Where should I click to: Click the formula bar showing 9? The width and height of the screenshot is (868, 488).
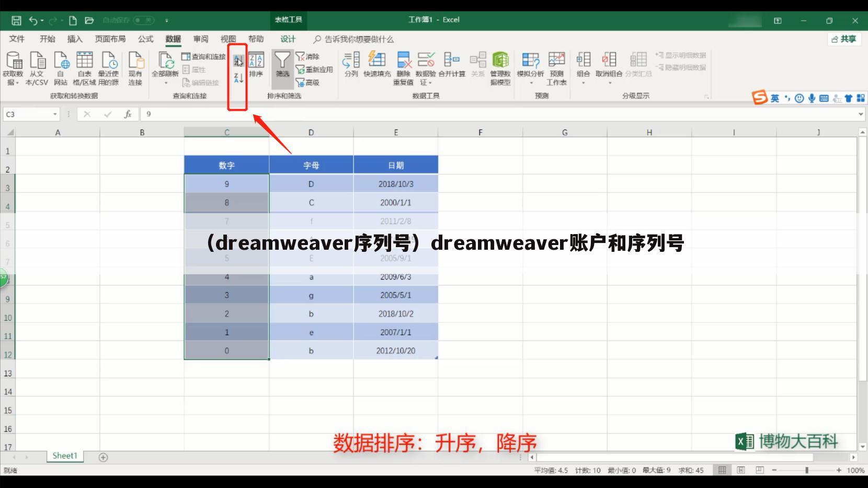[x=497, y=114]
